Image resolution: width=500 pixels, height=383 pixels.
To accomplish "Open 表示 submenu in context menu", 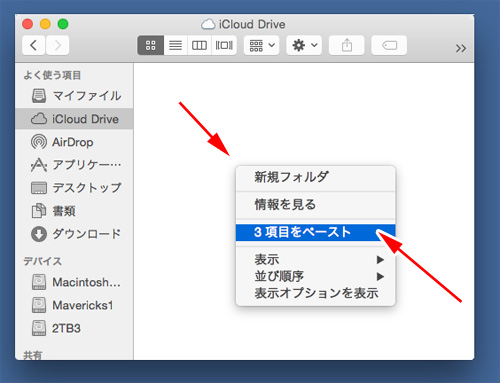I will click(x=315, y=259).
